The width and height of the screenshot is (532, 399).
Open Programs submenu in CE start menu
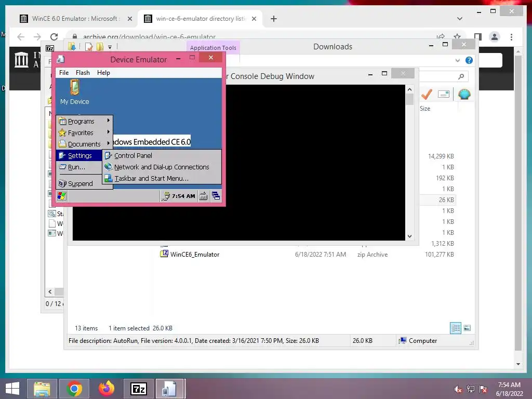pyautogui.click(x=85, y=121)
